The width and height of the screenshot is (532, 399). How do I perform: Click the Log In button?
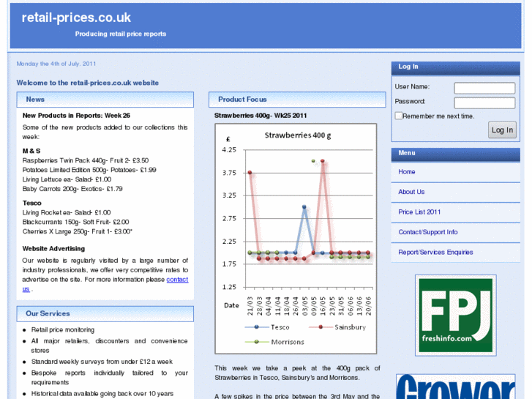point(502,130)
